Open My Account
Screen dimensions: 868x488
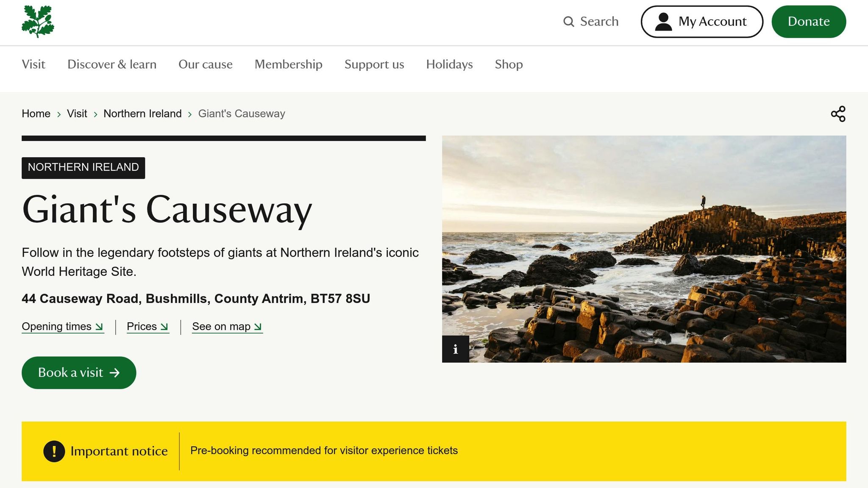(701, 22)
